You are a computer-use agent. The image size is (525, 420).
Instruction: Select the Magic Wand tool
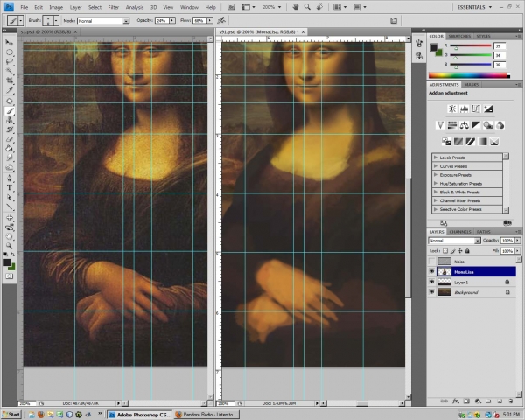tap(9, 71)
